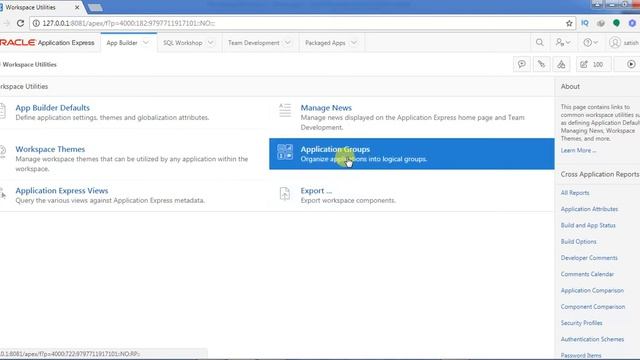Open the Team Development tab
Viewport: 640px width, 360px height.
pyautogui.click(x=253, y=42)
